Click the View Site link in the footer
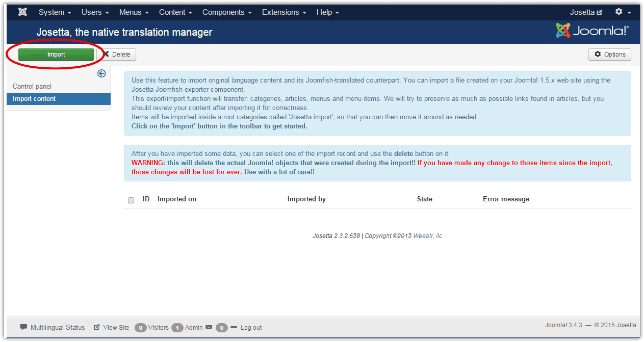 click(x=112, y=327)
